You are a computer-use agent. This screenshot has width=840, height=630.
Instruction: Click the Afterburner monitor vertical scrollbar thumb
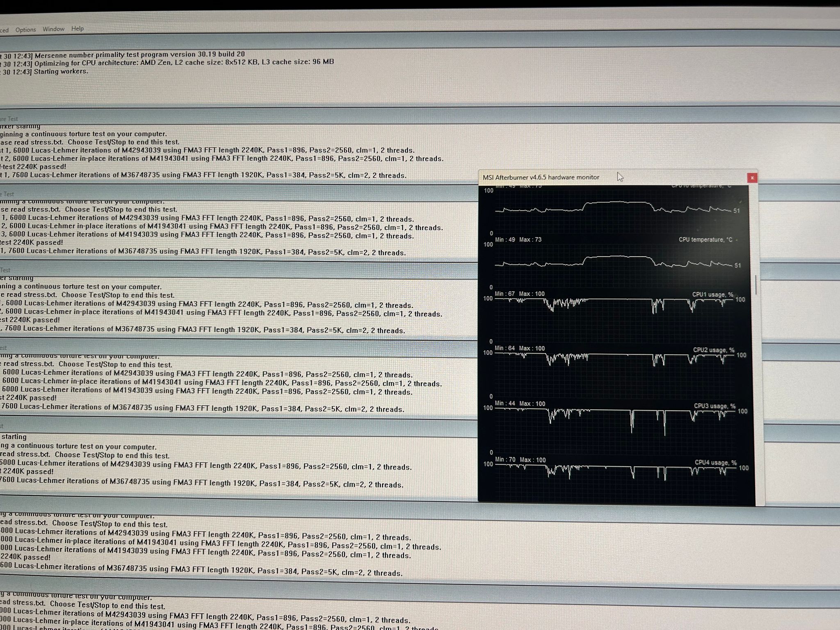(756, 285)
